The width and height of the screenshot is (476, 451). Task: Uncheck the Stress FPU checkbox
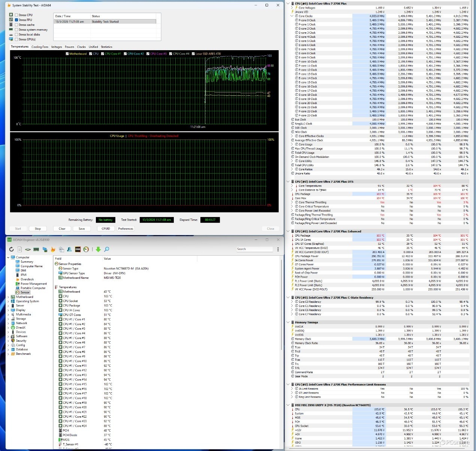click(x=16, y=20)
